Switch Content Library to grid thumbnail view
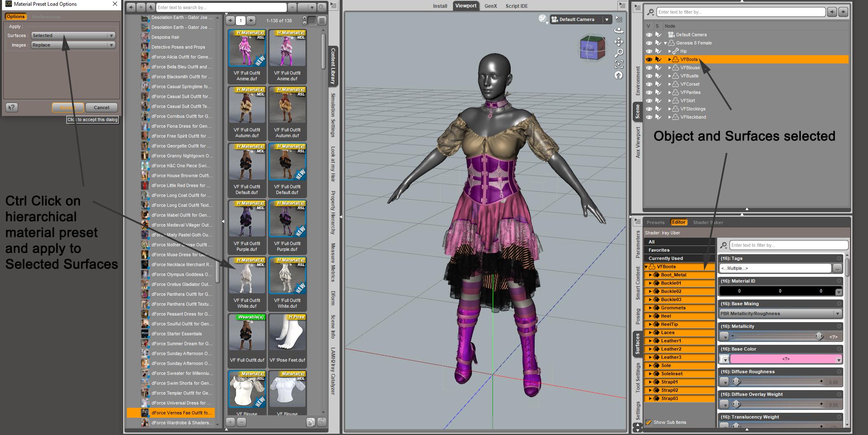The width and height of the screenshot is (868, 435). (312, 20)
